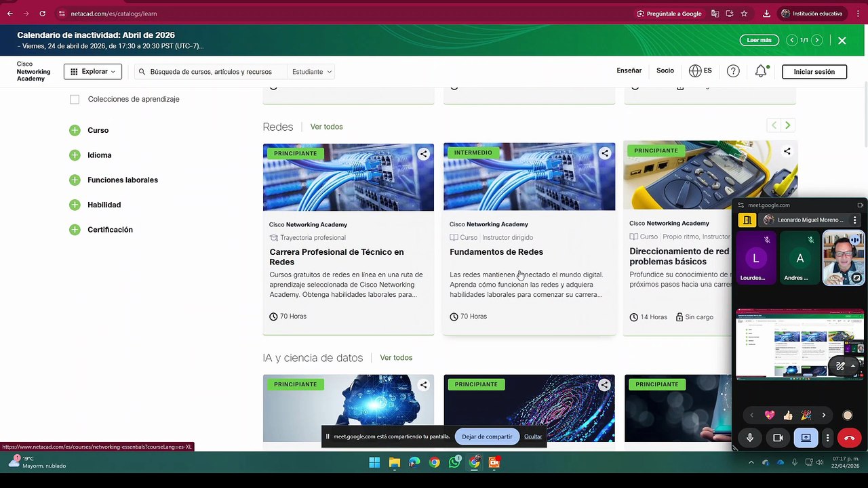
Task: Open the Windows Start menu
Action: click(374, 463)
